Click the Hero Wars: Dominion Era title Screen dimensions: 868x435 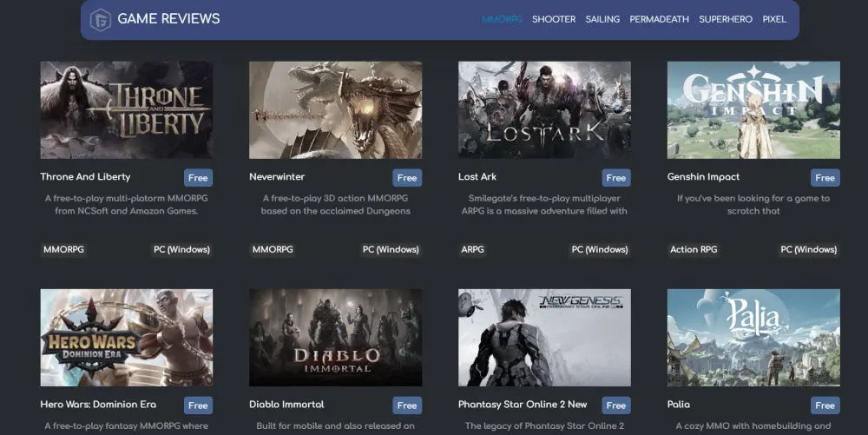[98, 405]
